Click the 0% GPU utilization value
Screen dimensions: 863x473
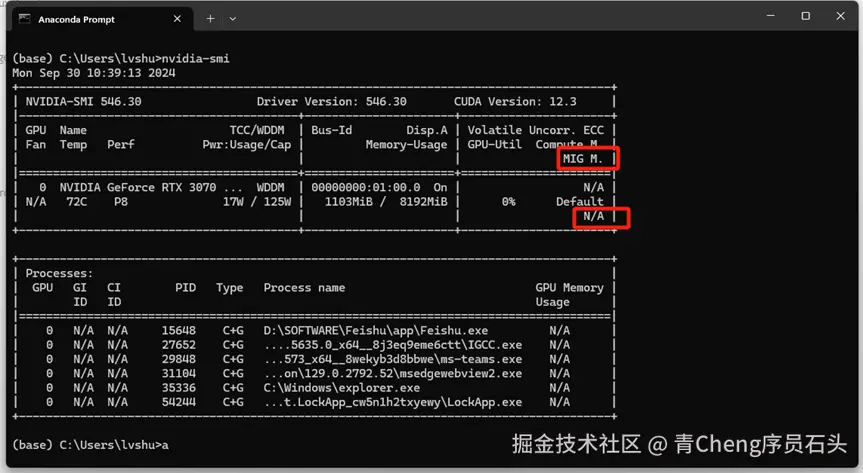pos(509,202)
